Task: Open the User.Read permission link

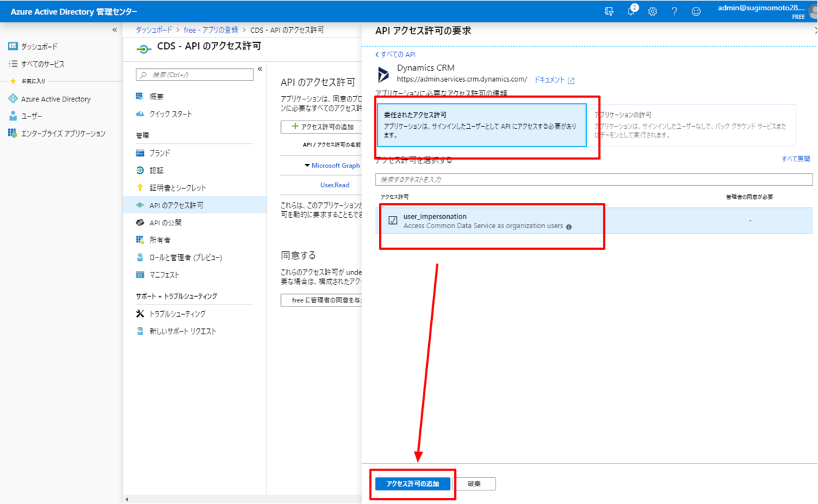Action: tap(335, 185)
